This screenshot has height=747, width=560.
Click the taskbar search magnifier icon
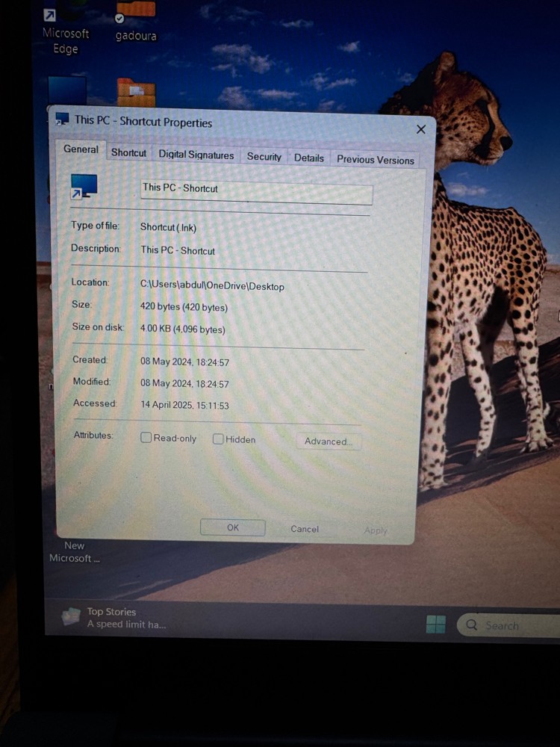pos(471,624)
